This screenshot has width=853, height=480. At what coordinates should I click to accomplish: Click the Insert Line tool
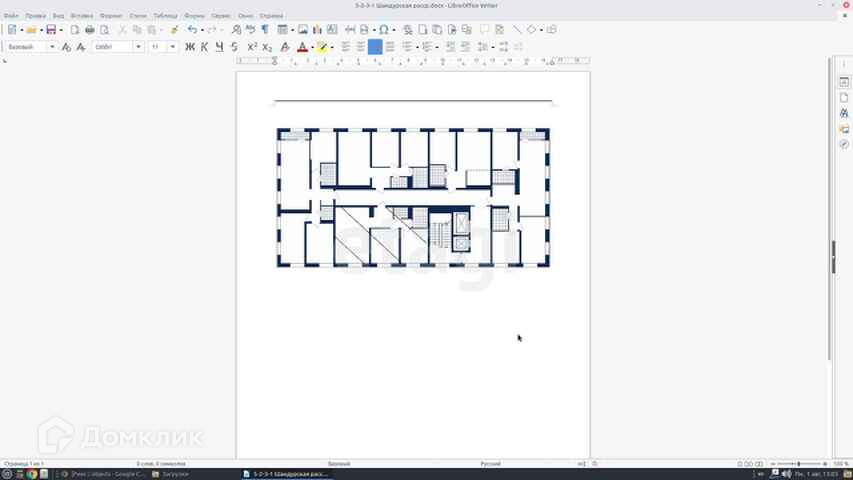[x=517, y=30]
